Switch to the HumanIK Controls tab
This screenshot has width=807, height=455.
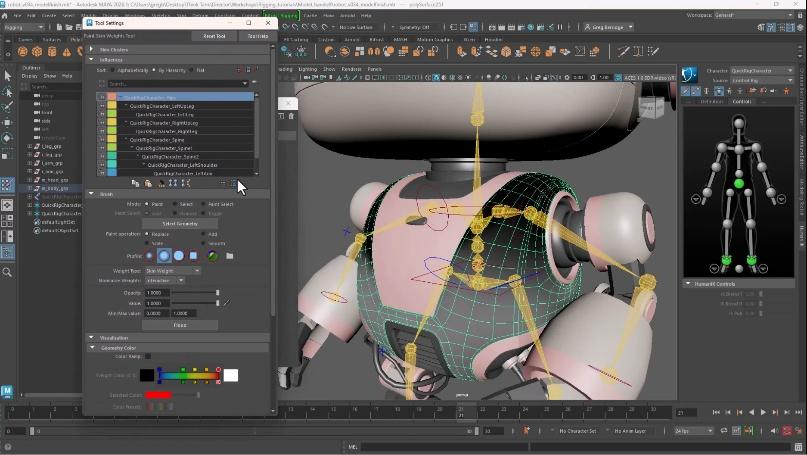pos(742,102)
